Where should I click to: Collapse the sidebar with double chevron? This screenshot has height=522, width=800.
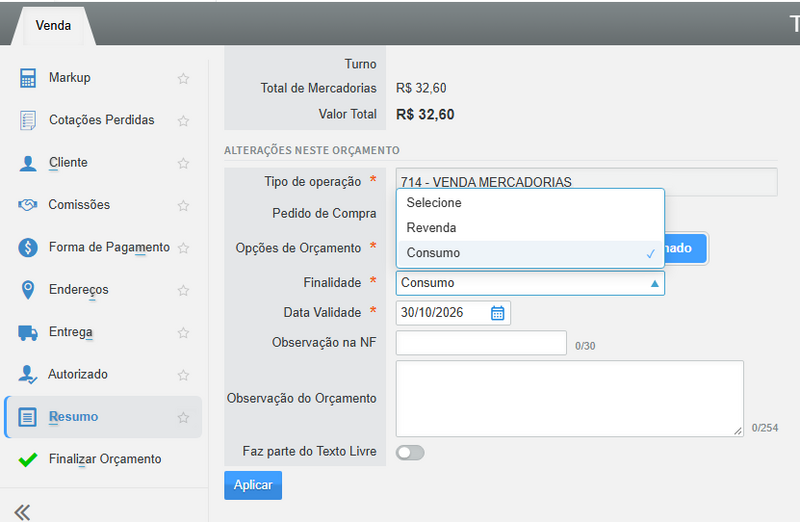22,512
